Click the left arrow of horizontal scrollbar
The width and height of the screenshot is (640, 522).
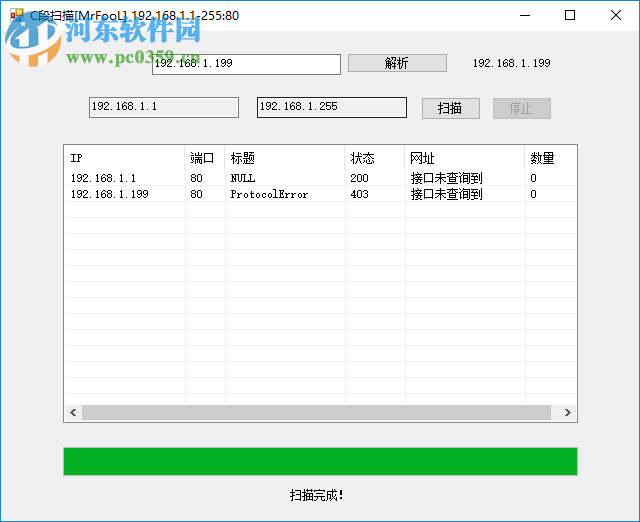(x=73, y=412)
